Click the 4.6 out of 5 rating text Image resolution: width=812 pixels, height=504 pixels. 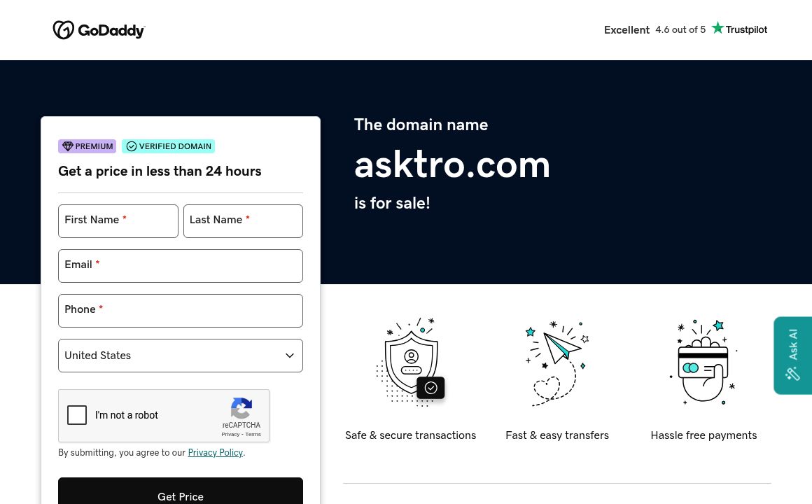point(680,29)
